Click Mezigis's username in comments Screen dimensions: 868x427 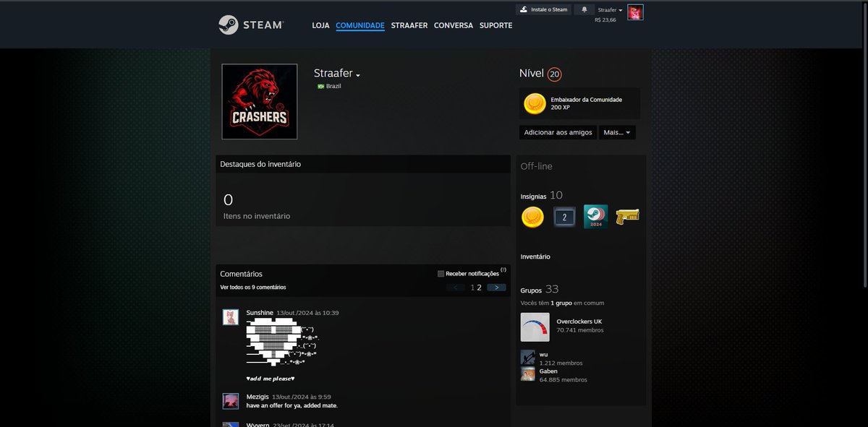pos(258,397)
